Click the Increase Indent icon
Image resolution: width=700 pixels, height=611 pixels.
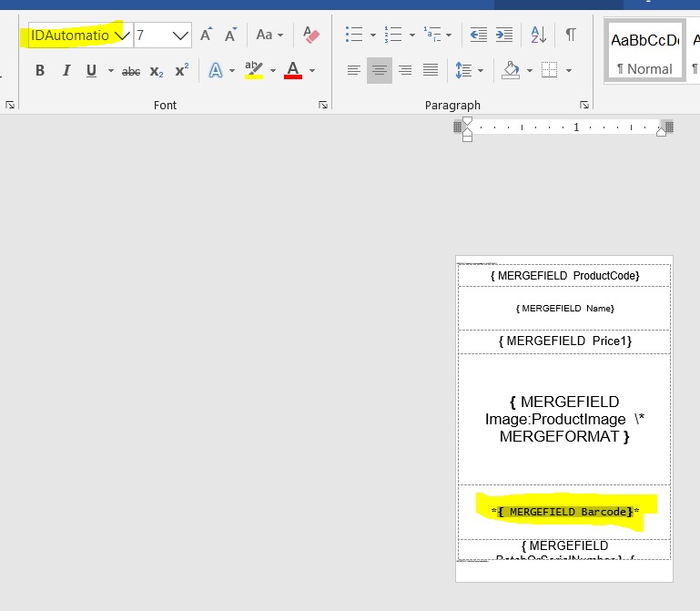tap(503, 36)
